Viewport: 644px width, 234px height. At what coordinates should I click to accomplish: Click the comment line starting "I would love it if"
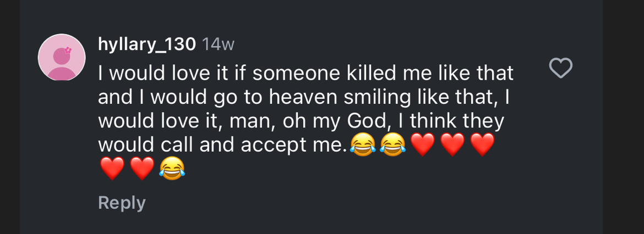305,73
